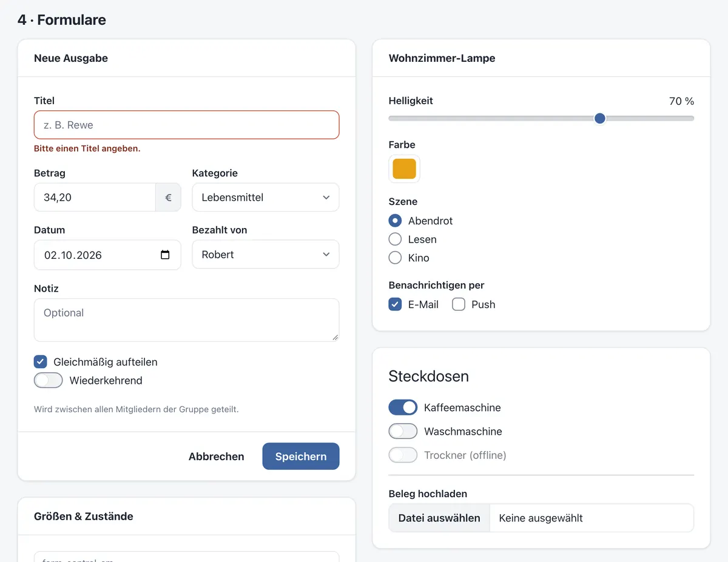Screen dimensions: 728x562
Task: Click the Speichern button
Action: (301, 457)
